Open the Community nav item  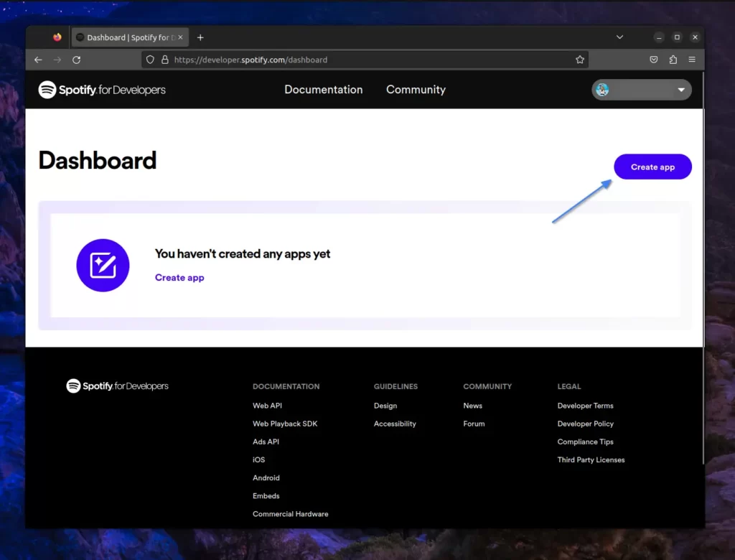[416, 90]
